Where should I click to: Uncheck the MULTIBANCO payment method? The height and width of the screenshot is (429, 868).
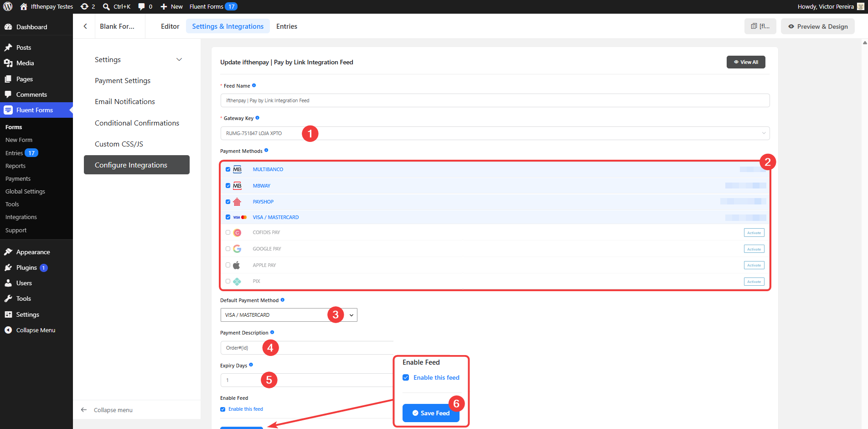[228, 169]
